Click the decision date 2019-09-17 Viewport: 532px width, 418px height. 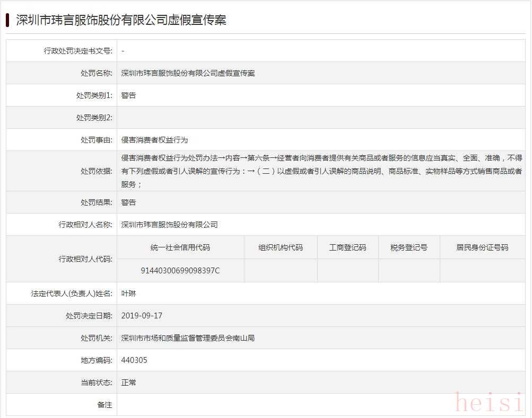point(142,315)
